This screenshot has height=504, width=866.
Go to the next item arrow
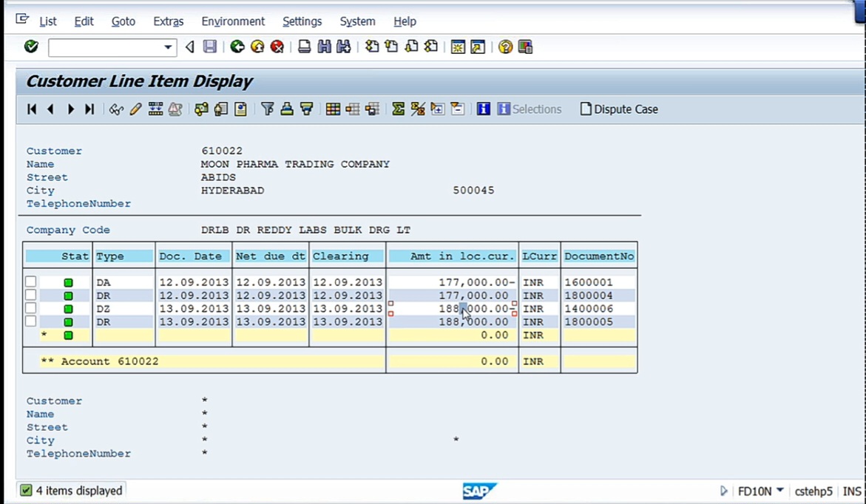[x=71, y=109]
